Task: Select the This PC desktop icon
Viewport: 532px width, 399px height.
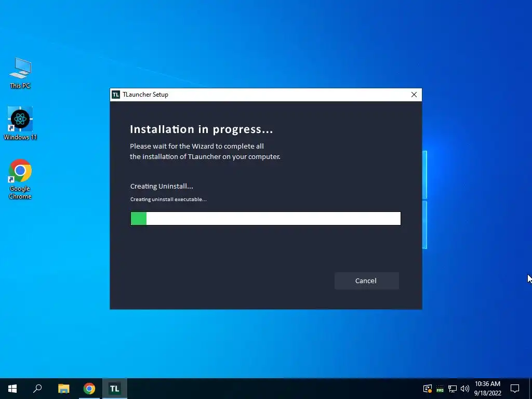Action: pos(20,73)
